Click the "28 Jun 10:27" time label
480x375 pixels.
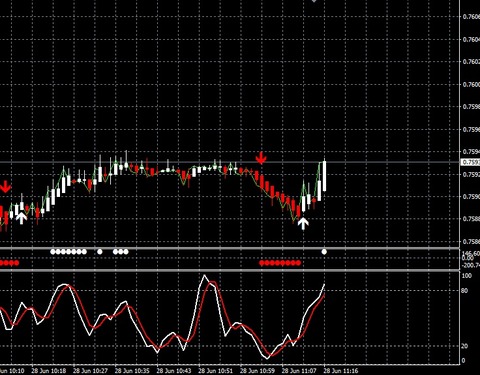(x=90, y=371)
